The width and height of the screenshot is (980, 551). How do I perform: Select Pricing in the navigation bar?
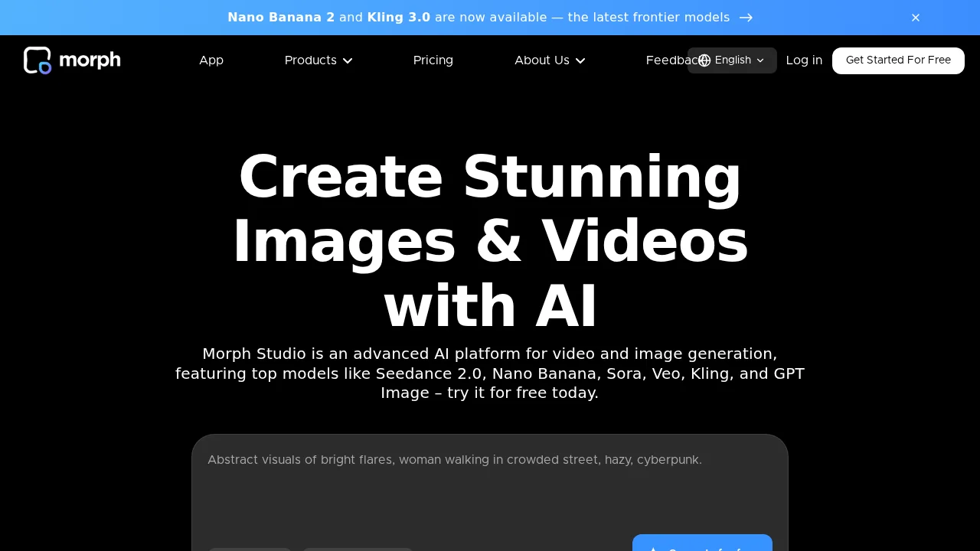click(433, 60)
